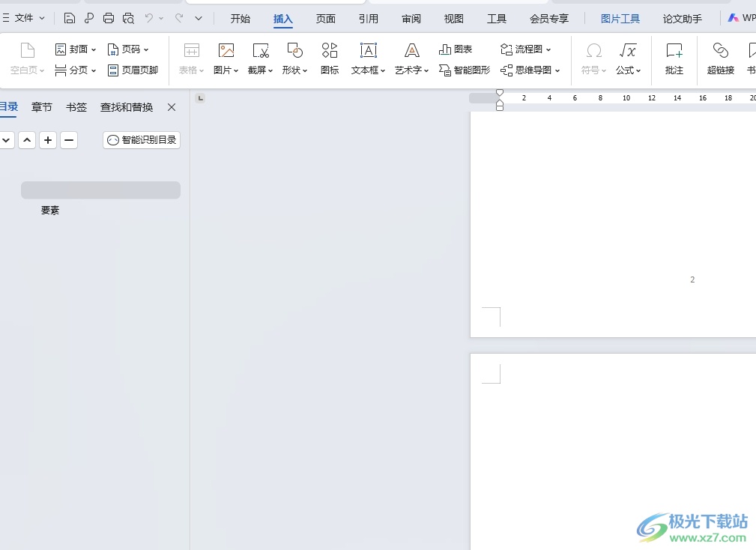Select the Chapters (章节) pane tab
756x550 pixels.
[41, 107]
